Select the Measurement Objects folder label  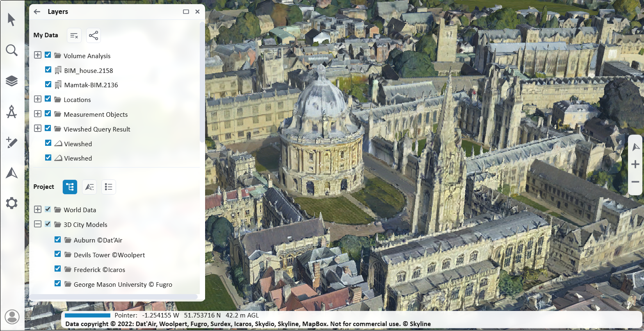(x=96, y=115)
